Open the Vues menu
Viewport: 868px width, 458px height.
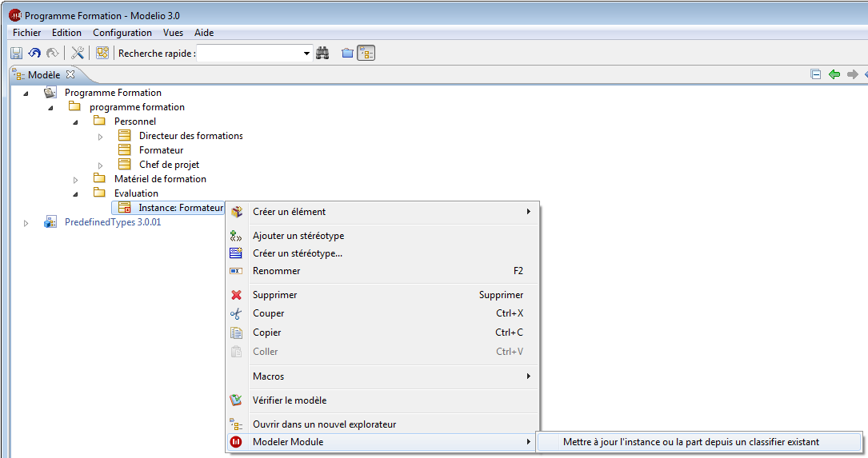pyautogui.click(x=174, y=33)
